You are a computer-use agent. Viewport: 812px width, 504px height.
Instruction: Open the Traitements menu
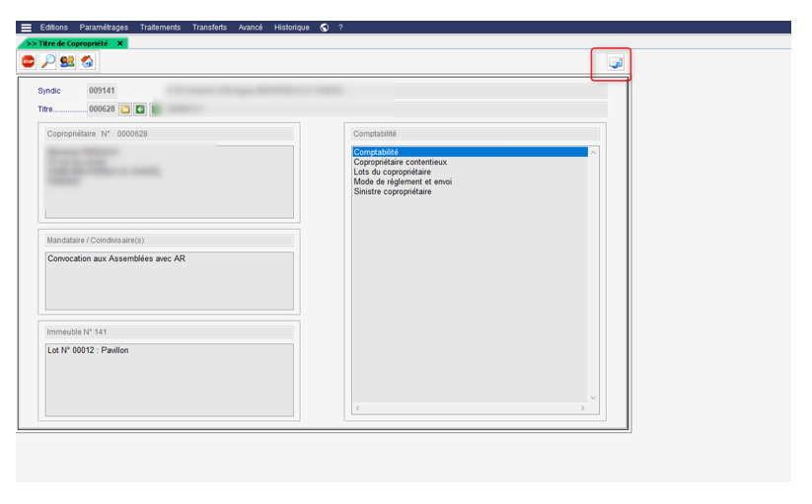pos(161,28)
